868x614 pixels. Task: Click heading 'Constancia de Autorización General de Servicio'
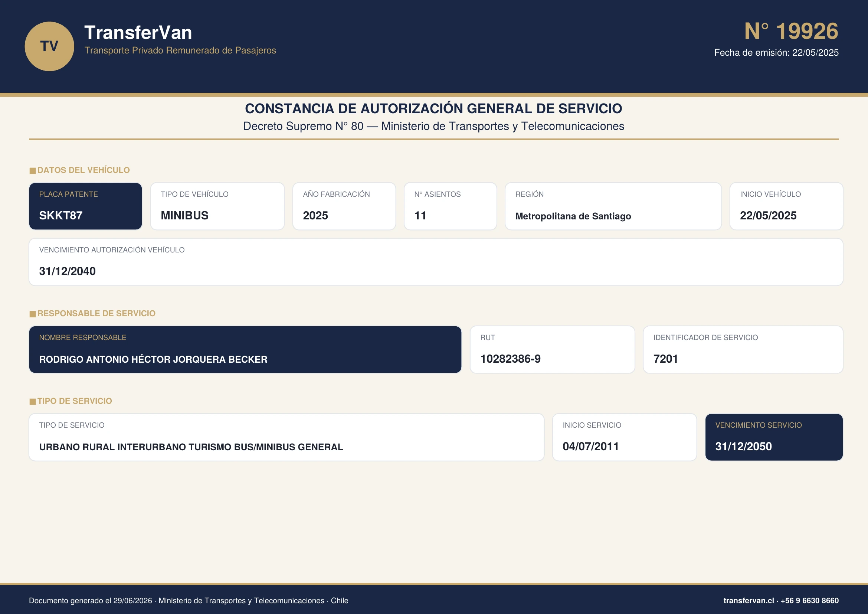(433, 108)
